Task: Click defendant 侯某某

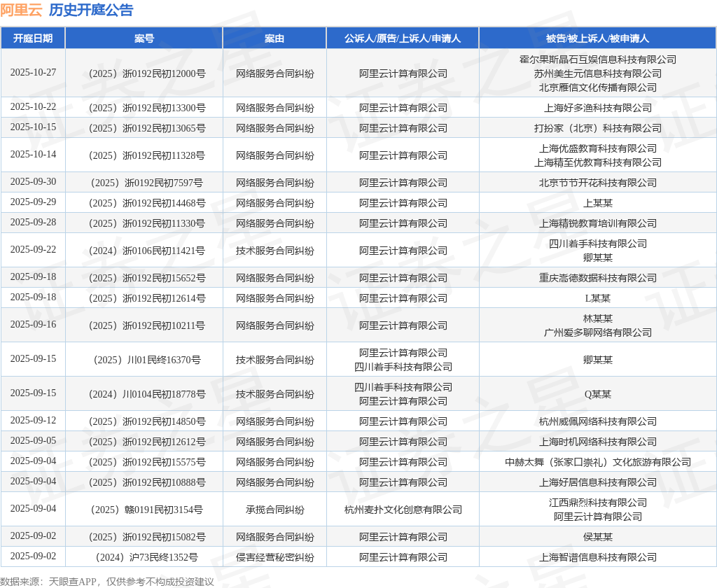Action: [x=598, y=537]
